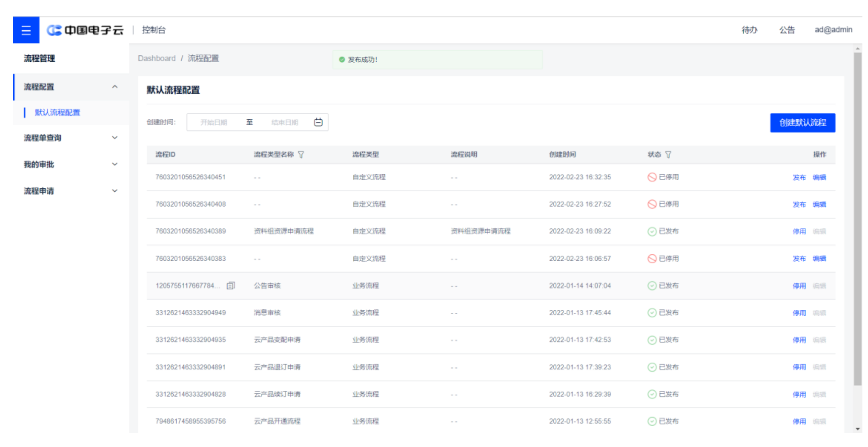
Task: Open 公告 in the top bar
Action: point(787,30)
